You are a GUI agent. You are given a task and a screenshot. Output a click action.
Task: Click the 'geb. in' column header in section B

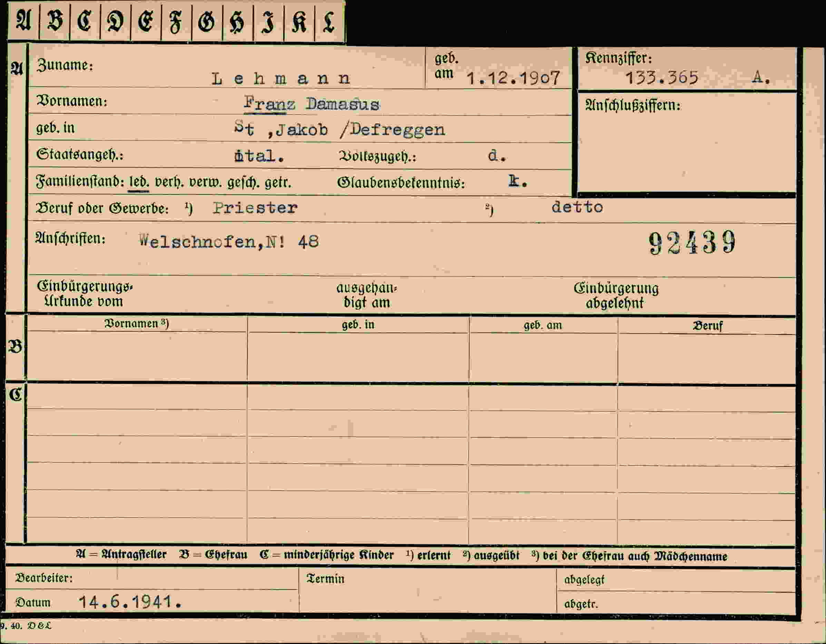coord(358,325)
